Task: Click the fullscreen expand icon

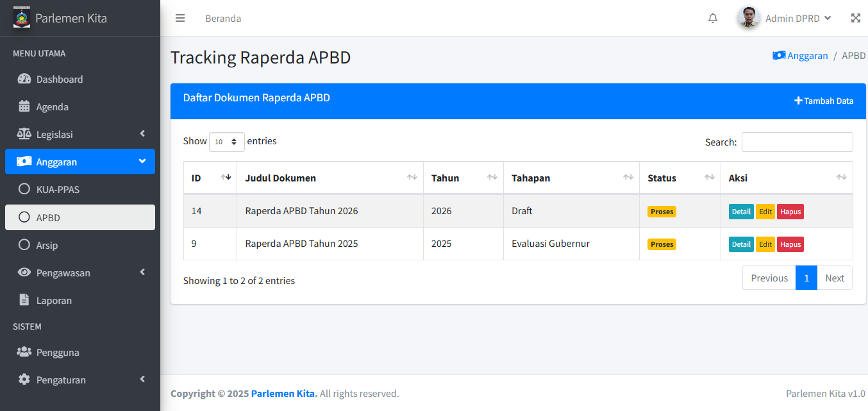Action: point(855,18)
